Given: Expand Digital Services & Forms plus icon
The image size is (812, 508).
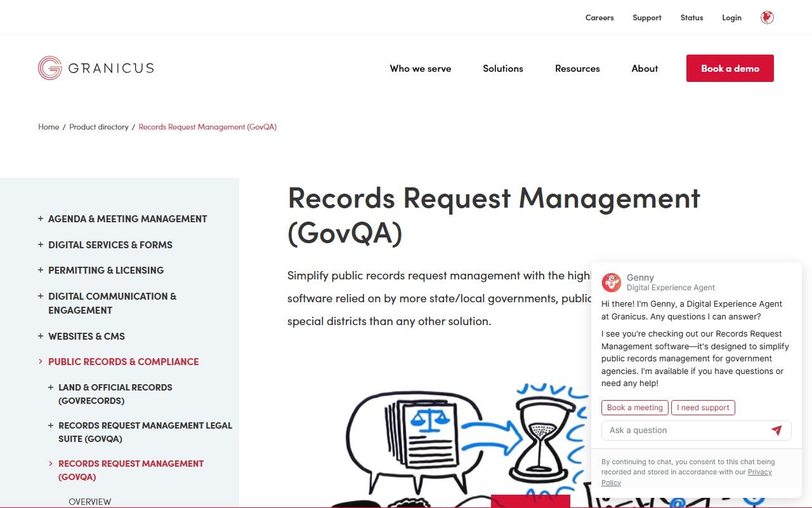Looking at the screenshot, I should (41, 244).
